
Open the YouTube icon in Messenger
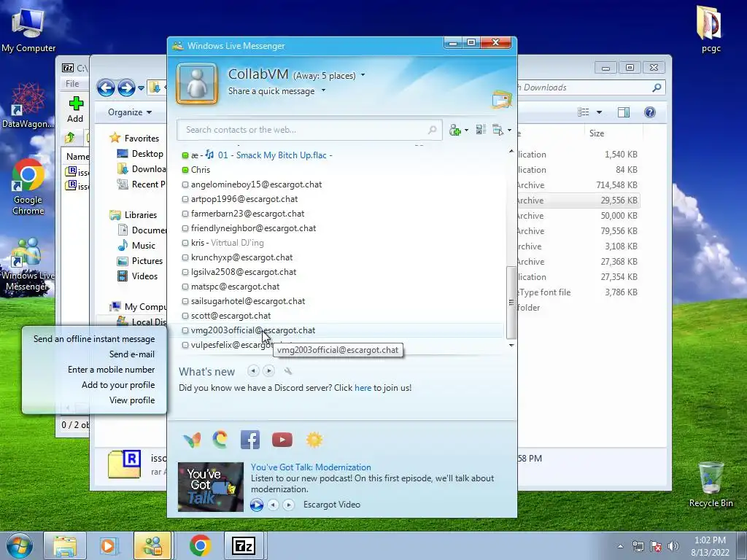pyautogui.click(x=282, y=440)
